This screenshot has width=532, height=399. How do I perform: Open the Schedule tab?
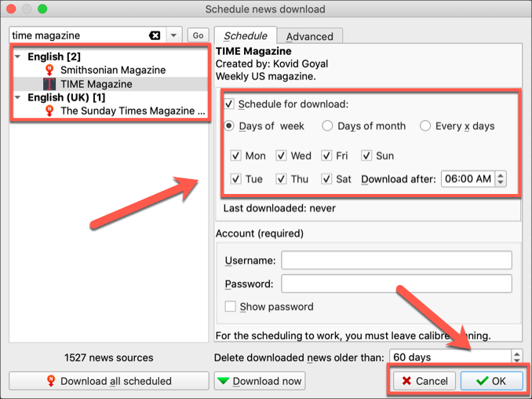pyautogui.click(x=245, y=36)
